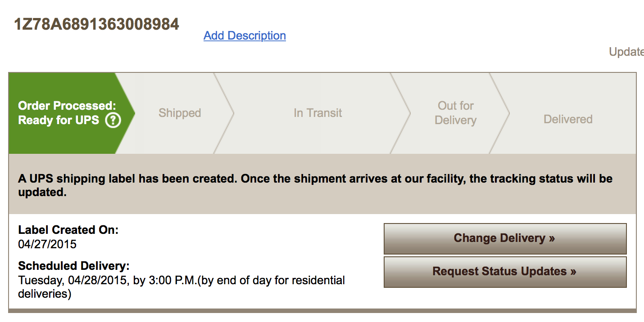Select the Shipped progress step
644x322 pixels.
tap(179, 113)
